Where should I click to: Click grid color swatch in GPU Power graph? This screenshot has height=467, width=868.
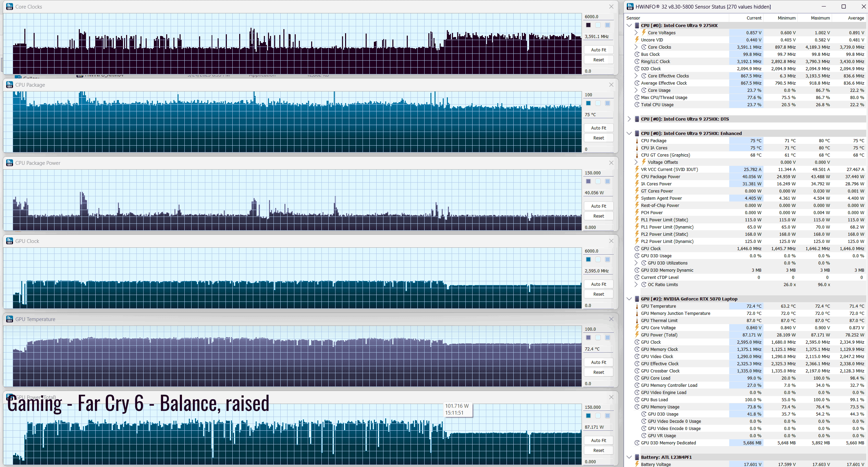pos(608,416)
